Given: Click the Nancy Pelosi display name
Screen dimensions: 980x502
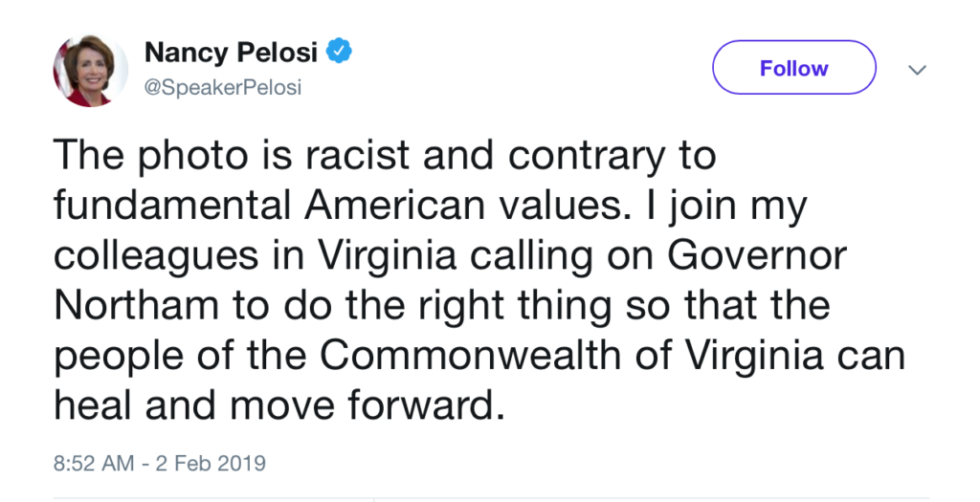Looking at the screenshot, I should (x=232, y=52).
